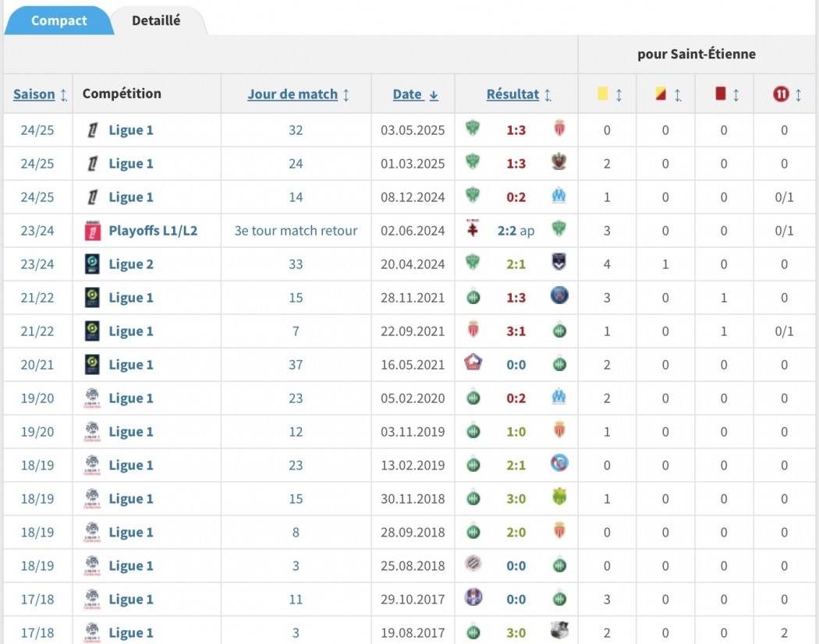This screenshot has height=644, width=819.
Task: Click the penalty 11 column icon
Action: 781,94
